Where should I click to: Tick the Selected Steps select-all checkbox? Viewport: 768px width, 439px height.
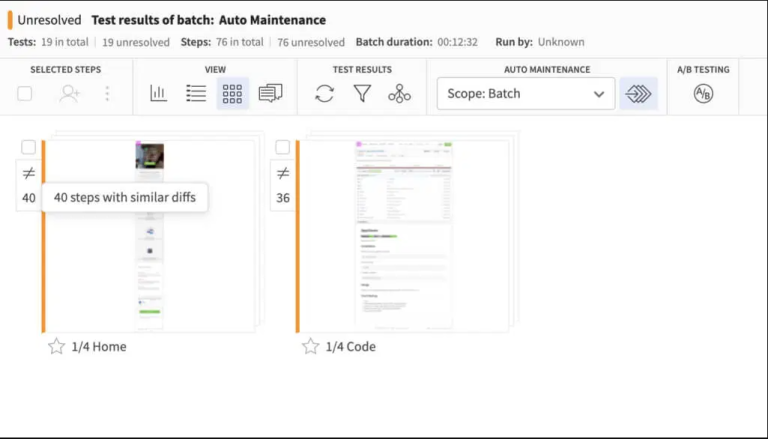pyautogui.click(x=25, y=94)
